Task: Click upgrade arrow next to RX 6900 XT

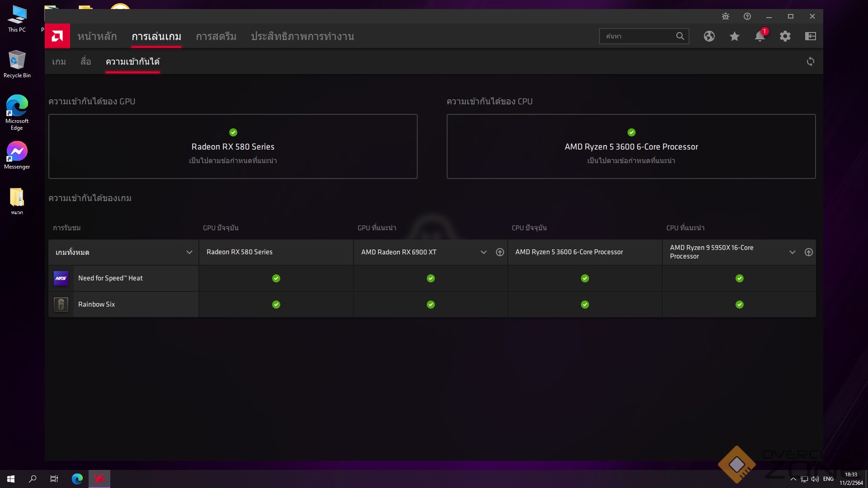Action: click(500, 252)
